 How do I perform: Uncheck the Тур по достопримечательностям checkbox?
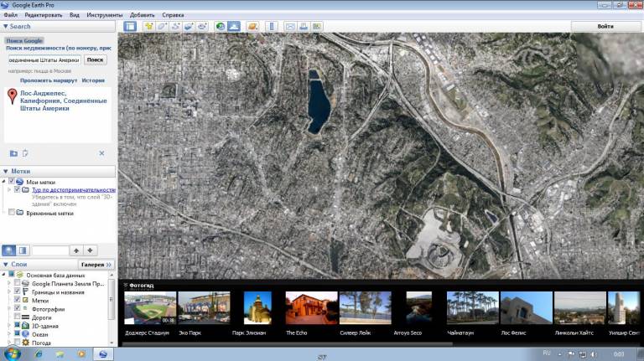click(17, 189)
